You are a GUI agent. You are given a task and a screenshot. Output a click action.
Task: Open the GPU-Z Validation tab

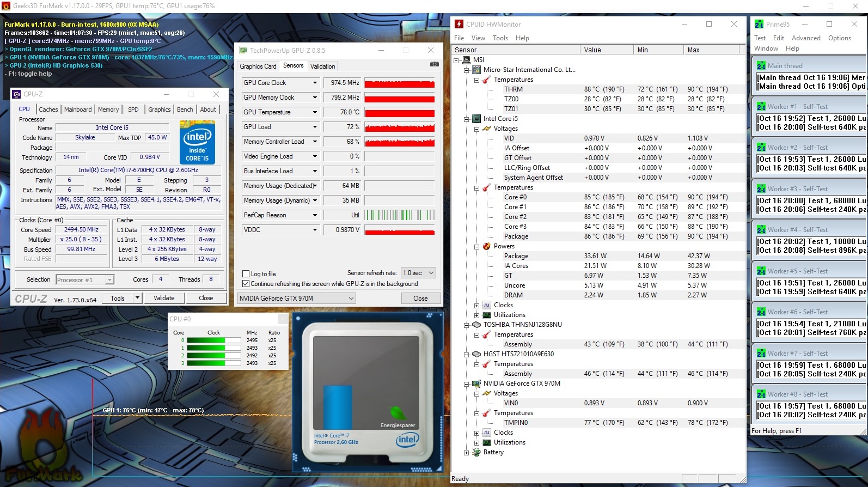pos(323,66)
